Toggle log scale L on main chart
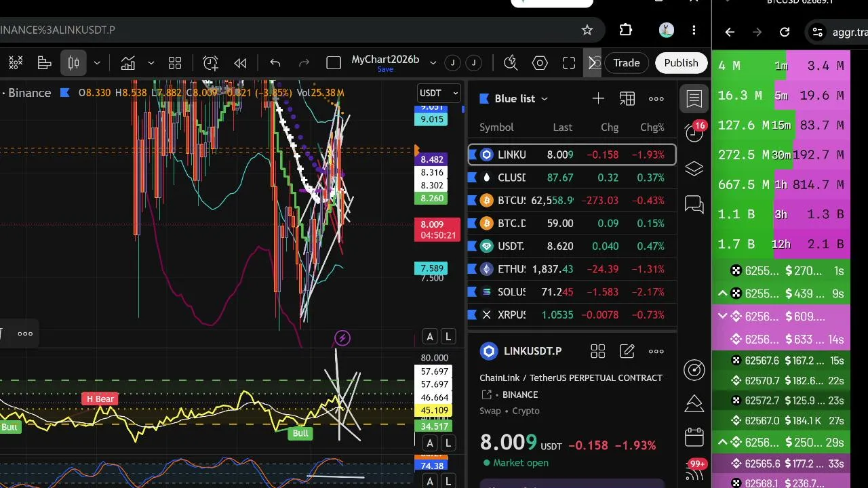868x488 pixels. coord(448,337)
